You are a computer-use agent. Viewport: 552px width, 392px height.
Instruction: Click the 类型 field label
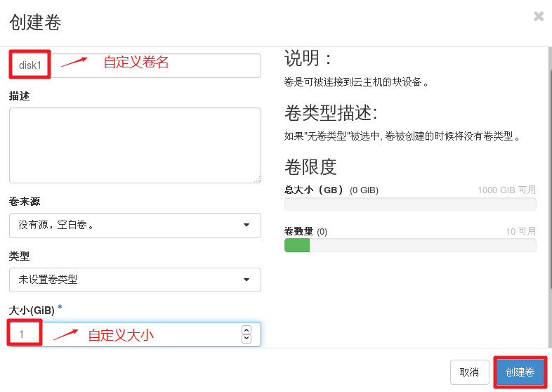(19, 256)
